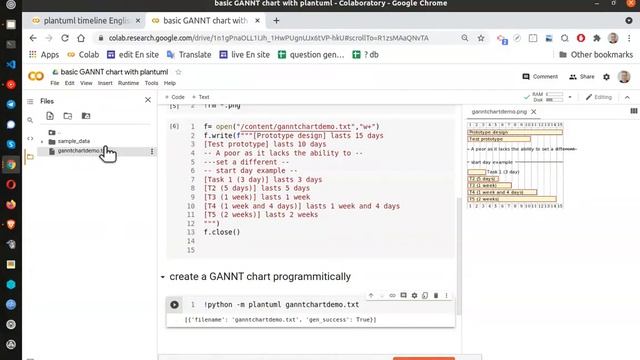Open Colab settings gear
The height and width of the screenshot is (360, 640).
pyautogui.click(x=607, y=77)
